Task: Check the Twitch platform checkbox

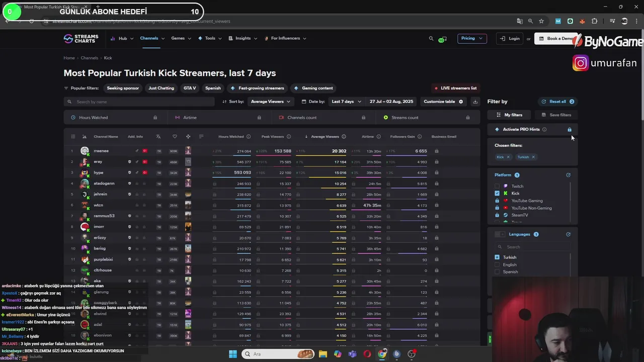Action: 497,186
